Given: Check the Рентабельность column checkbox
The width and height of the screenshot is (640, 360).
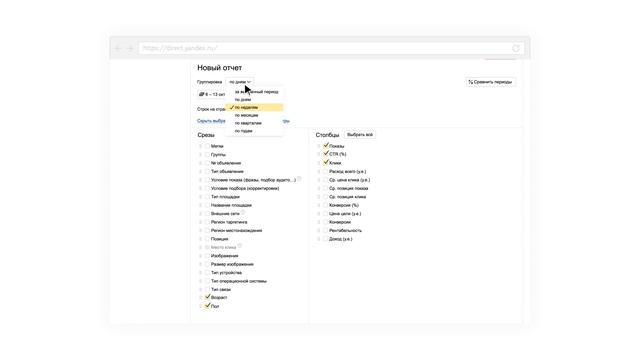Looking at the screenshot, I should pos(325,230).
